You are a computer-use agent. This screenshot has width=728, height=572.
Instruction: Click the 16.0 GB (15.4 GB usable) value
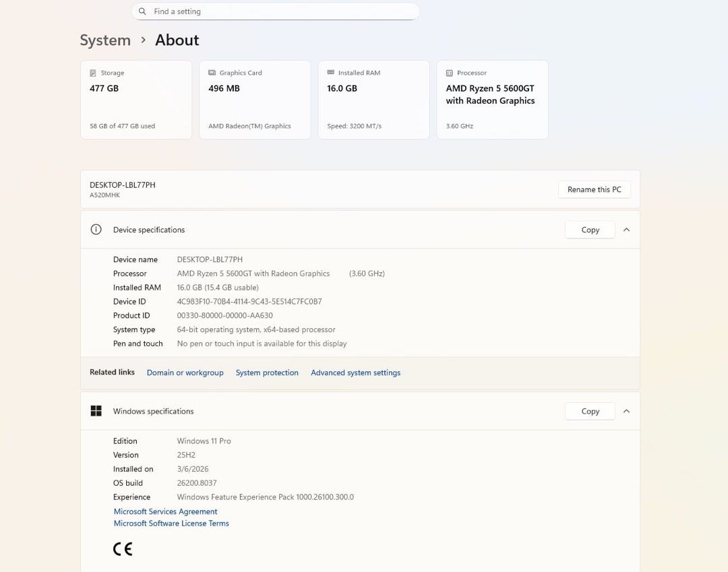tap(218, 288)
